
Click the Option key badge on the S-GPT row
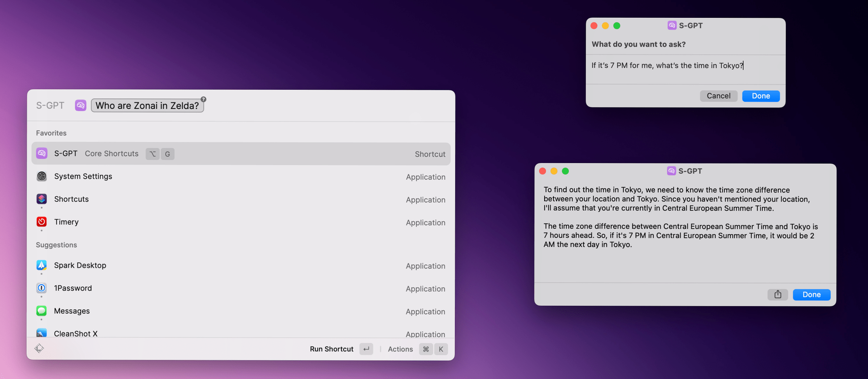[153, 154]
